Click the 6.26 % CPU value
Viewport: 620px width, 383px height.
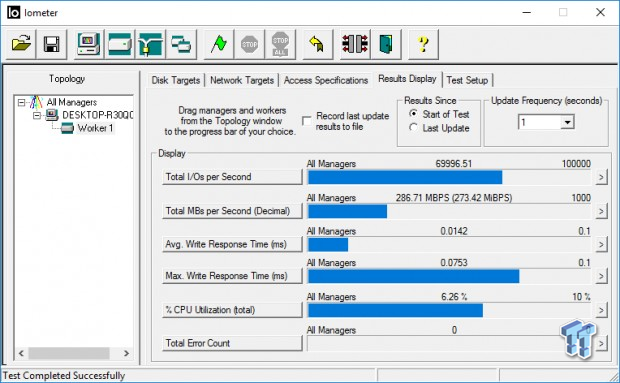[x=454, y=297]
